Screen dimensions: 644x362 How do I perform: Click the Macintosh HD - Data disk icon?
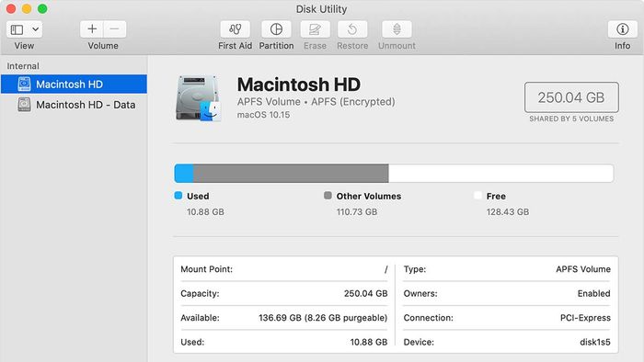pyautogui.click(x=24, y=105)
